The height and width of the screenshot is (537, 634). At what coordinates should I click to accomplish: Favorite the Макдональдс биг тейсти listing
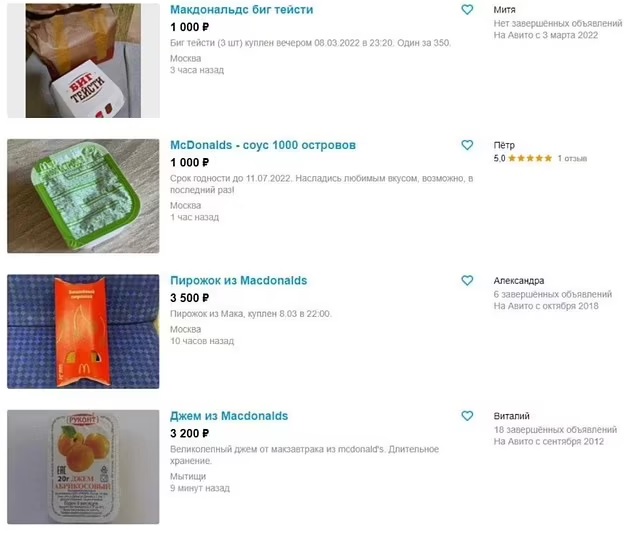coord(467,9)
